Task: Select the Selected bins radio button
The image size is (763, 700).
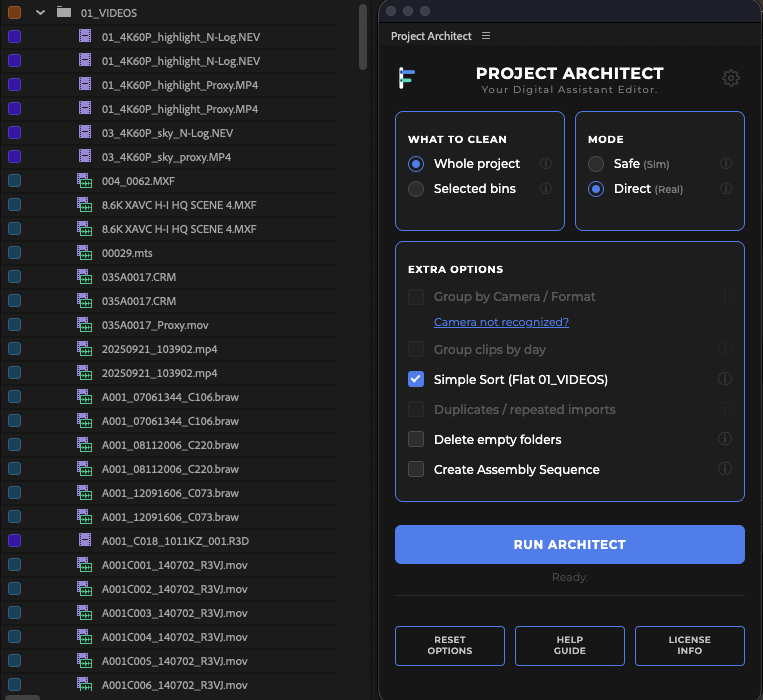Action: click(416, 189)
